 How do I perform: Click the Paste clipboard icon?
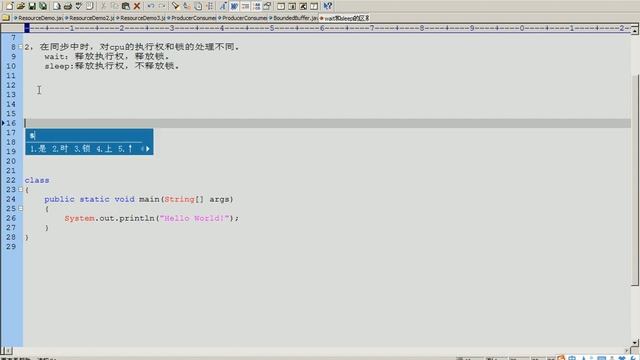click(x=126, y=6)
